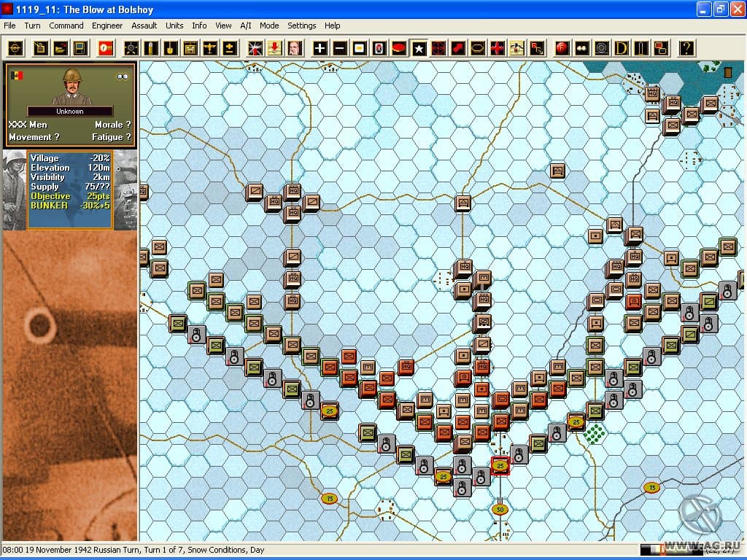Click the floppy disk Save toolbar icon
Image resolution: width=747 pixels, height=560 pixels.
[x=80, y=48]
